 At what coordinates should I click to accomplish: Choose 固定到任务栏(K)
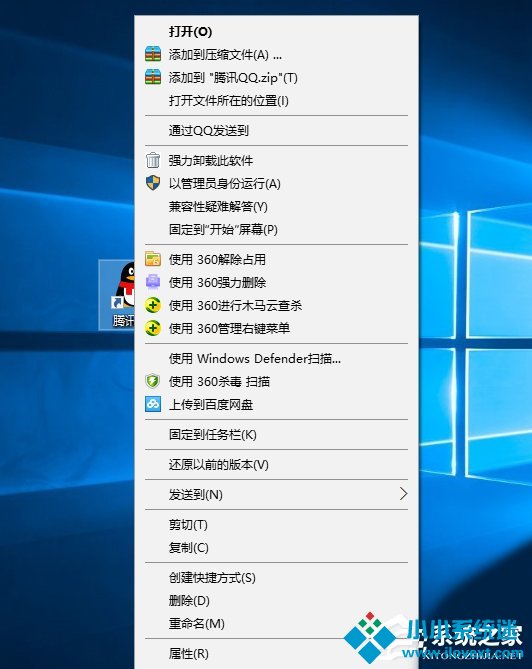tap(276, 434)
